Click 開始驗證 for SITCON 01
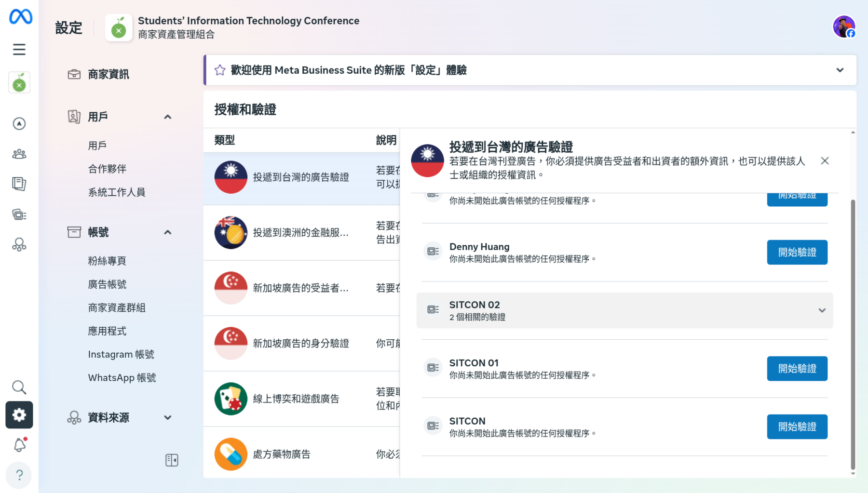This screenshot has width=868, height=493. [797, 369]
